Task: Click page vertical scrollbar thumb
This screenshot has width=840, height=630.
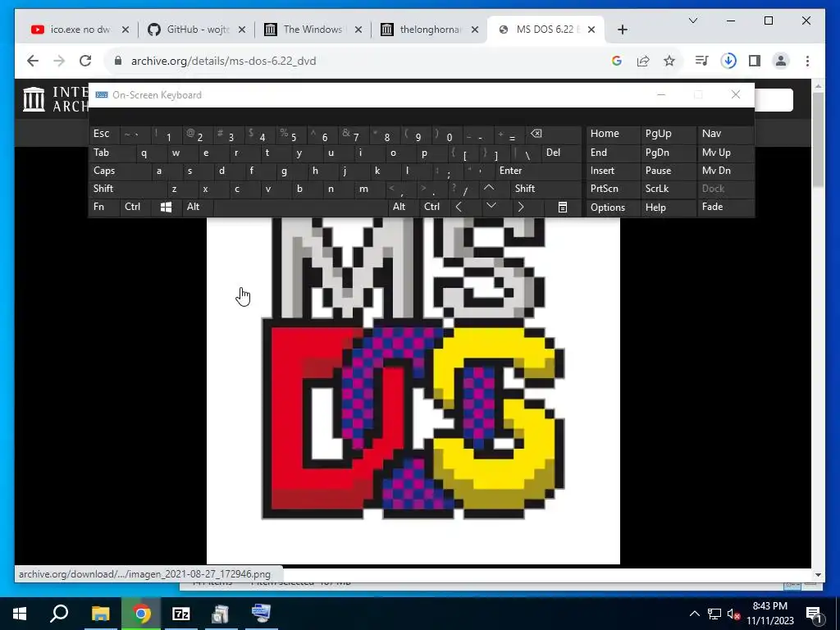Action: pos(818,139)
